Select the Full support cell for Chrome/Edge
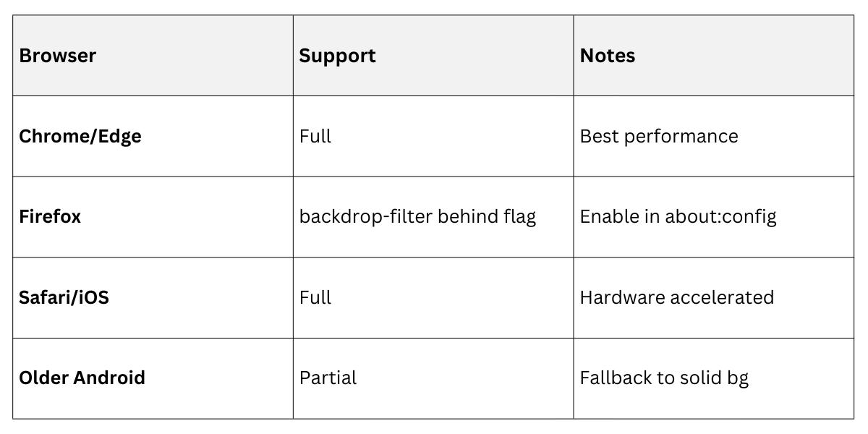The height and width of the screenshot is (434, 868). click(315, 137)
